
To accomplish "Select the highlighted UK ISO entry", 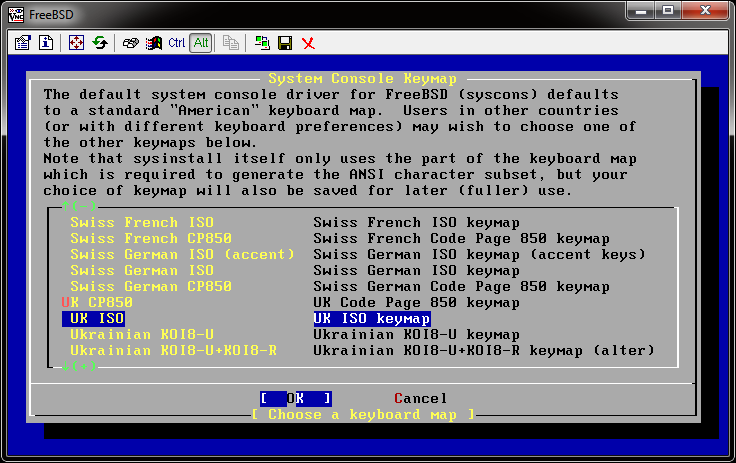I will click(93, 318).
